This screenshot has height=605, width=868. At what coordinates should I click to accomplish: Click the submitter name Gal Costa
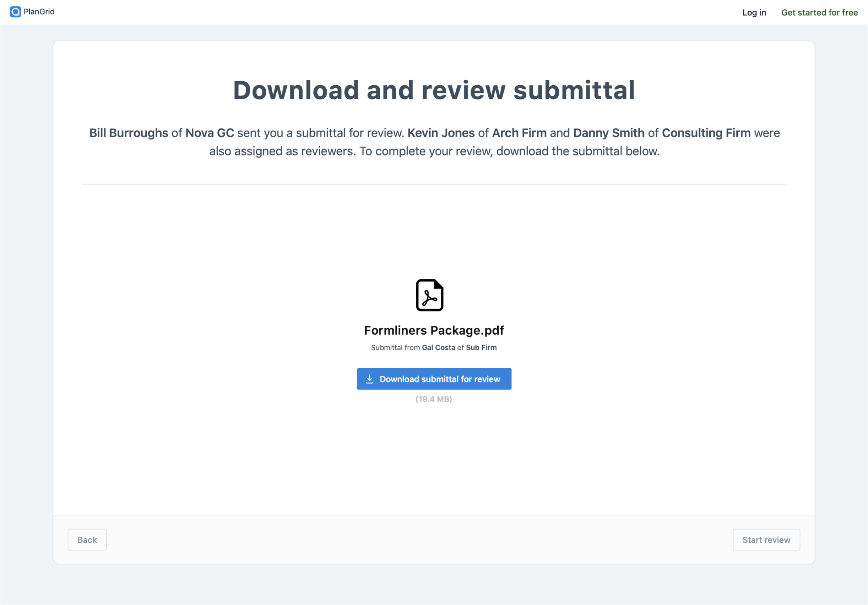pos(439,347)
